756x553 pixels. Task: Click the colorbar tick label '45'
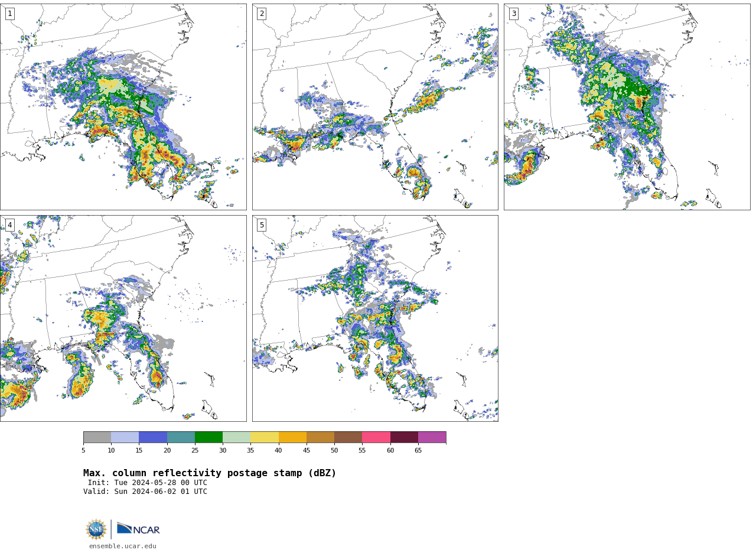click(307, 450)
